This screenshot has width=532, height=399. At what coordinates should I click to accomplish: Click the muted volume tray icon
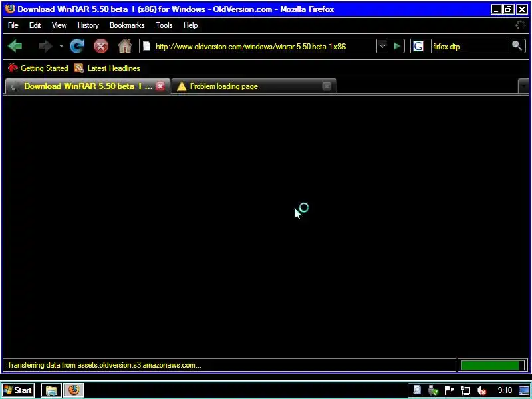pos(481,390)
